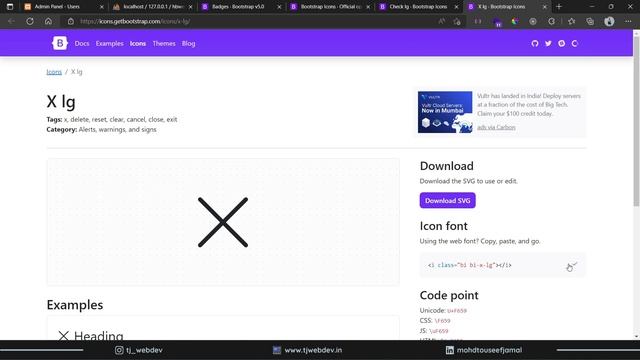Open Icons in the navbar
Image resolution: width=640 pixels, height=360 pixels.
(x=138, y=43)
